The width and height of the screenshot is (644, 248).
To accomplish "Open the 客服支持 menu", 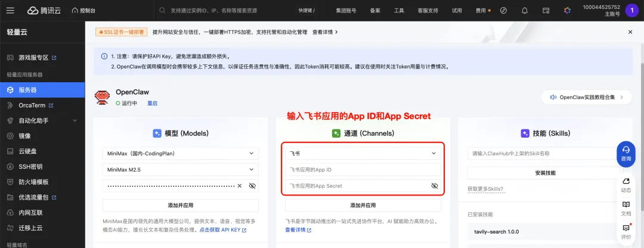I will (x=428, y=11).
